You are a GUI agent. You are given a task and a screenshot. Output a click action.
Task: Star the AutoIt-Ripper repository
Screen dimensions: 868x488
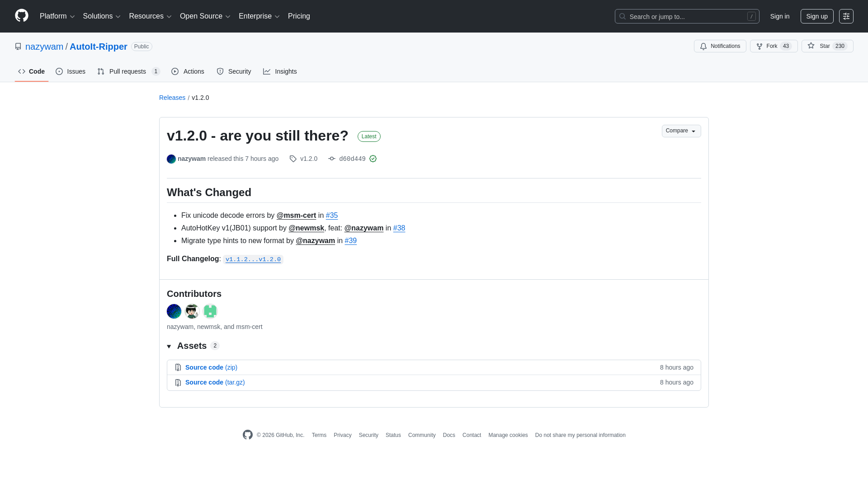tap(826, 46)
